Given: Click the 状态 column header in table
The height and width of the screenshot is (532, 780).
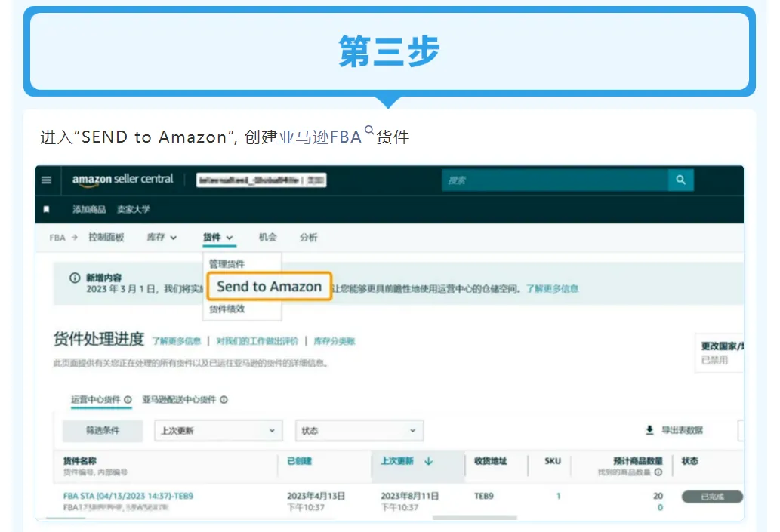Looking at the screenshot, I should point(690,461).
